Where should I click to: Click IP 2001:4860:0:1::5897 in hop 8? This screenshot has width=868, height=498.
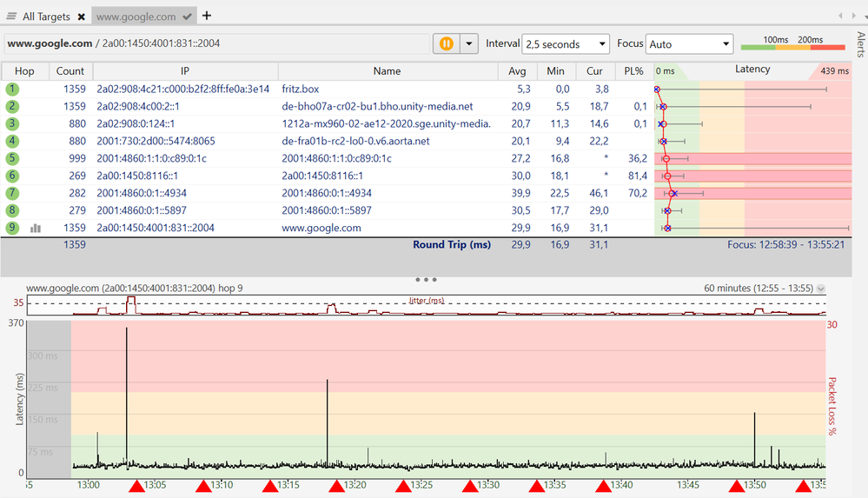(141, 210)
